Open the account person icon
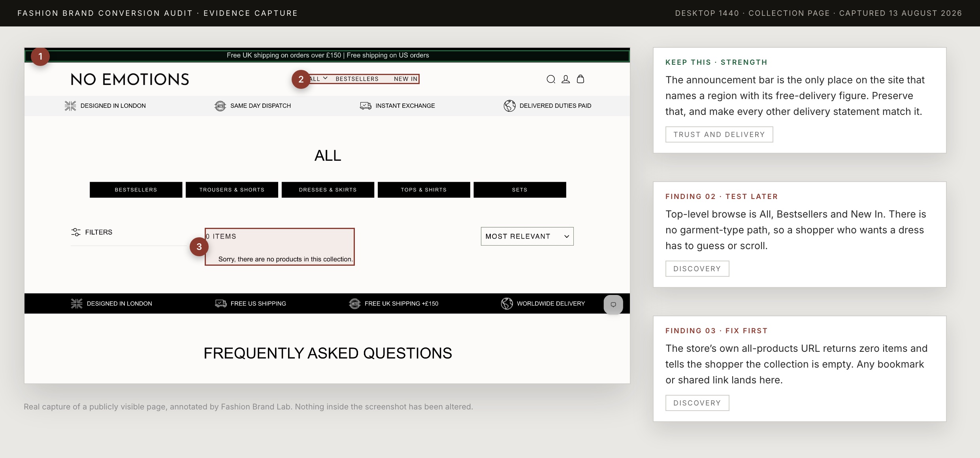The width and height of the screenshot is (980, 458). 566,79
